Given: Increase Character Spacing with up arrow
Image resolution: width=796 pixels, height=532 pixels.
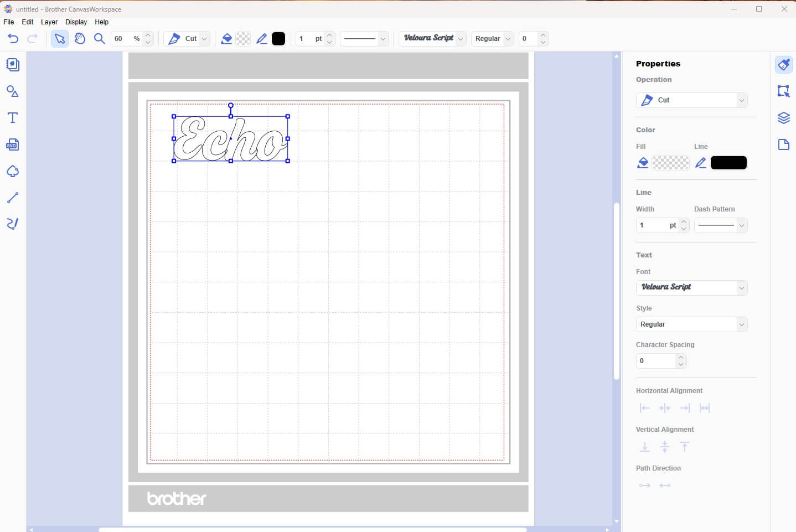Looking at the screenshot, I should point(681,357).
